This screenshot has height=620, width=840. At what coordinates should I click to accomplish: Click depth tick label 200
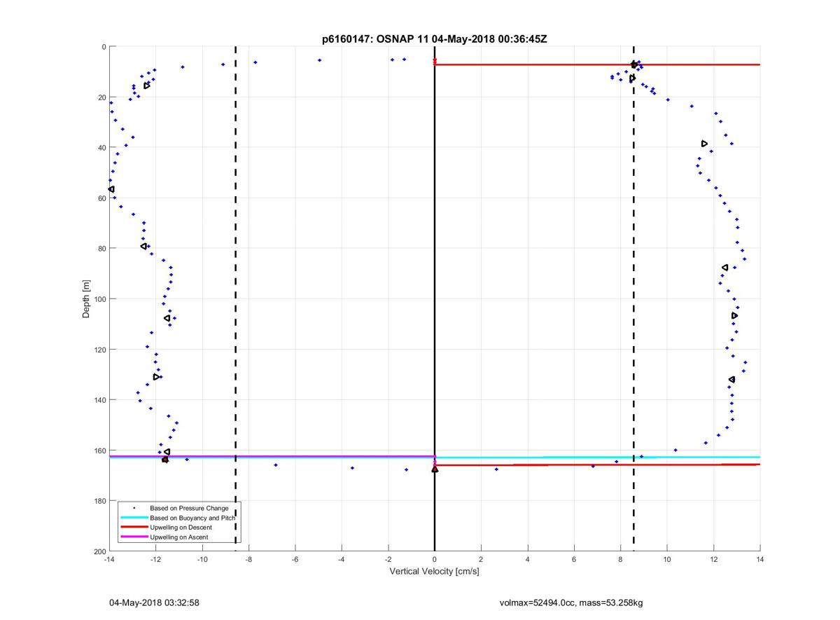[x=99, y=551]
